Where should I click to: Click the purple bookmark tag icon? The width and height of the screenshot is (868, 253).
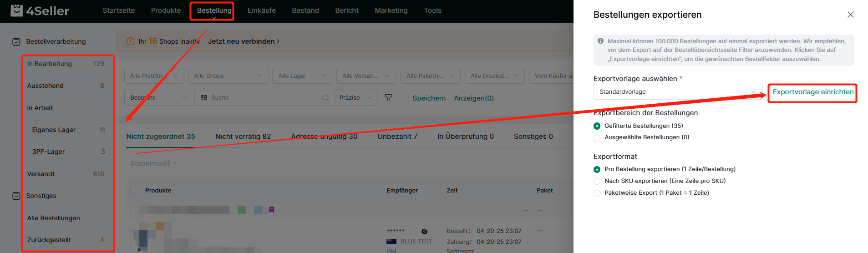[x=272, y=209]
